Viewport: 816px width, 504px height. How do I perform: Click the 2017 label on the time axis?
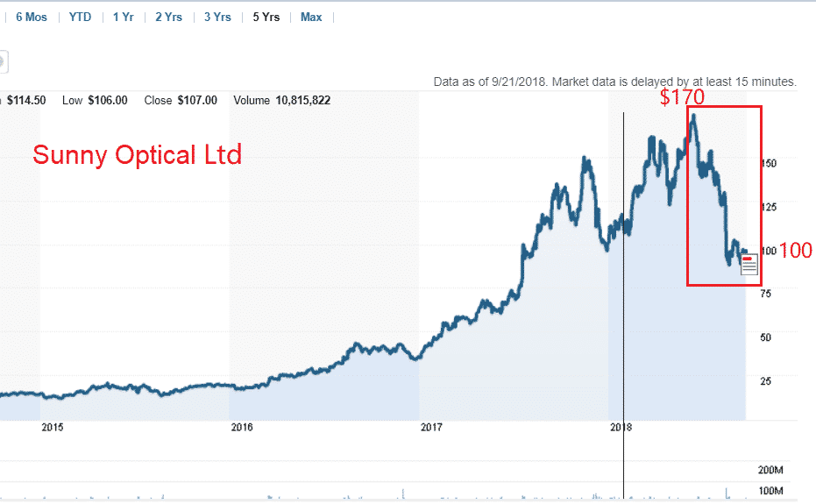[x=430, y=428]
